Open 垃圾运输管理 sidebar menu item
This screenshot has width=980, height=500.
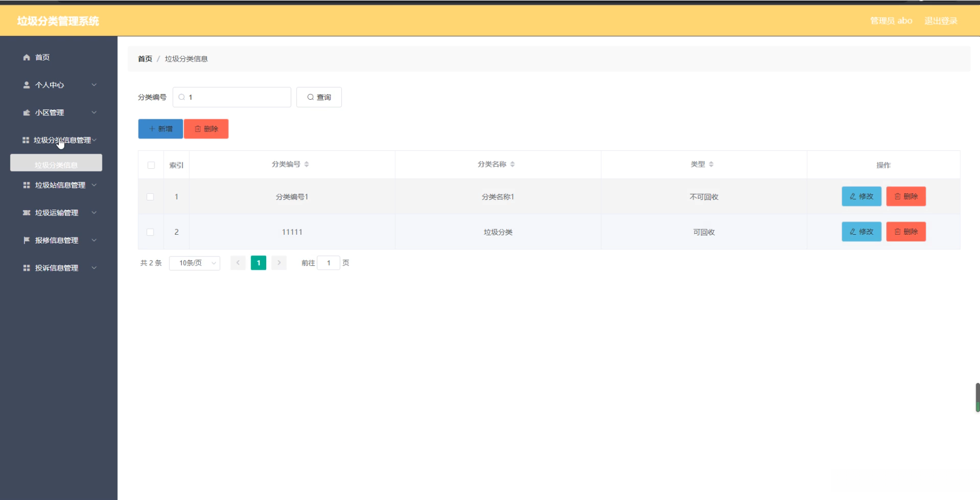pyautogui.click(x=58, y=213)
